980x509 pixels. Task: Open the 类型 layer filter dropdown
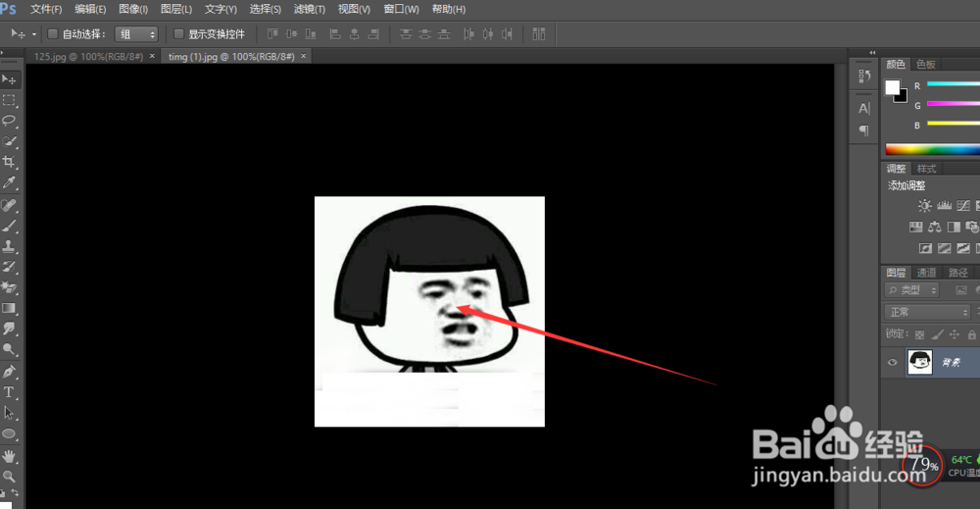(x=912, y=290)
